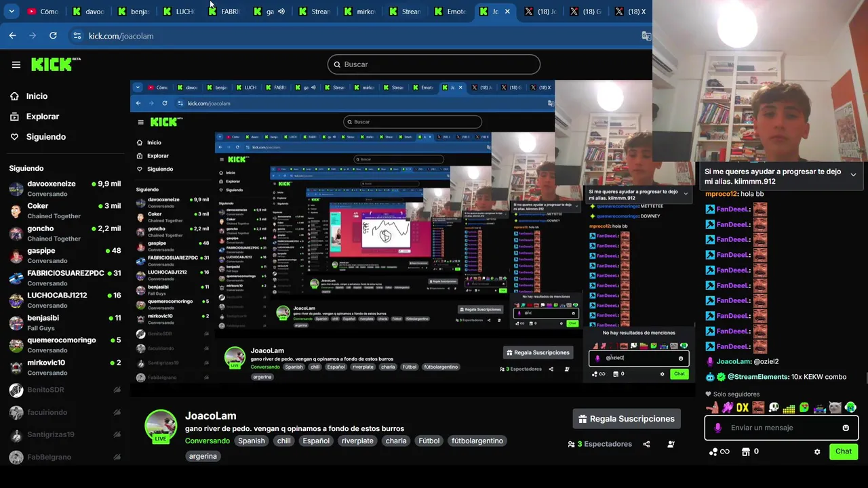Screen dimensions: 868x488
Task: Open quemerocomoringo channel row
Action: pos(65,345)
